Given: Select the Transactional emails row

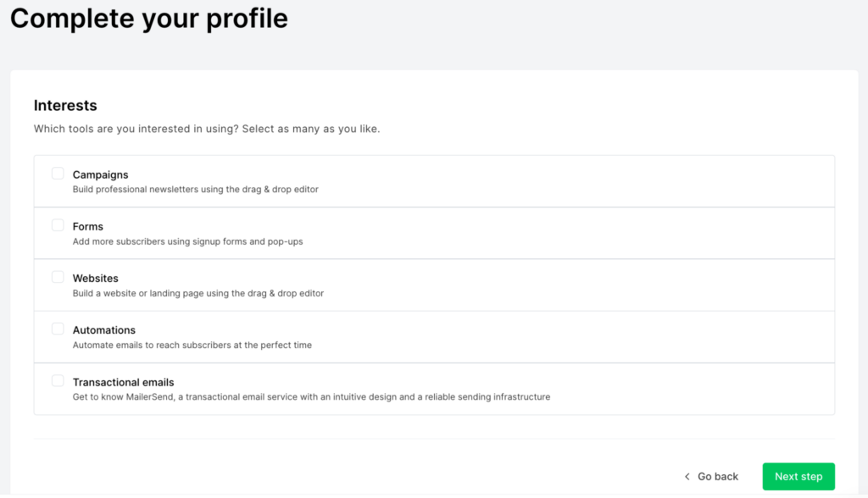Looking at the screenshot, I should click(123, 382).
